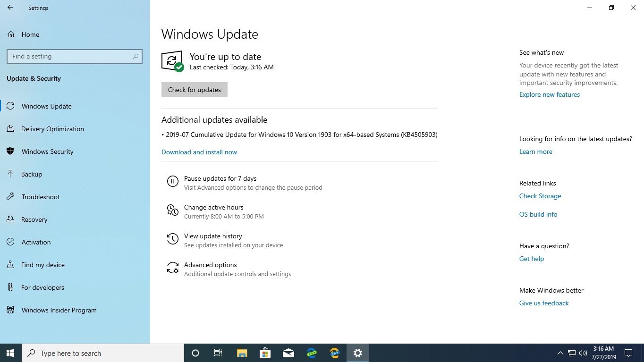Image resolution: width=644 pixels, height=362 pixels.
Task: Open Advanced options
Action: coord(211,265)
